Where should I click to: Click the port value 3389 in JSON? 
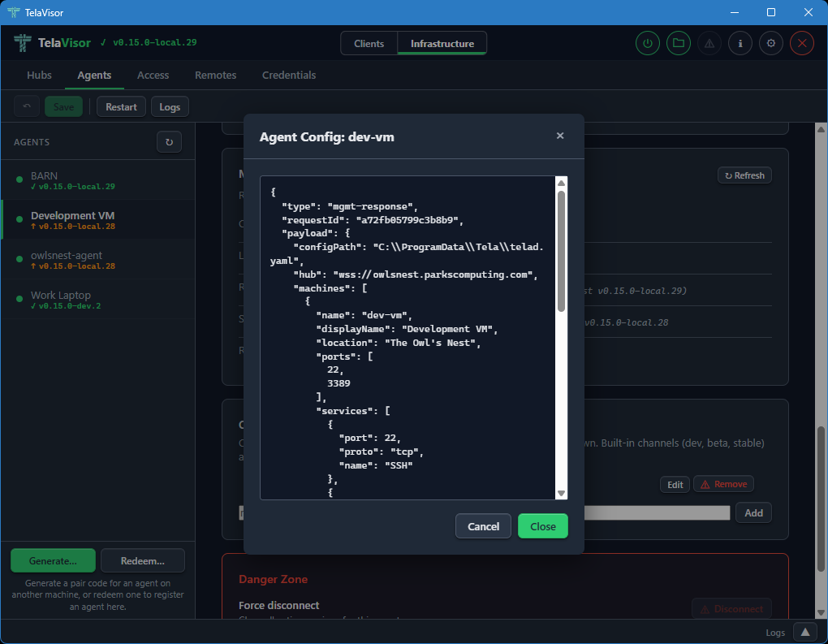tap(339, 383)
